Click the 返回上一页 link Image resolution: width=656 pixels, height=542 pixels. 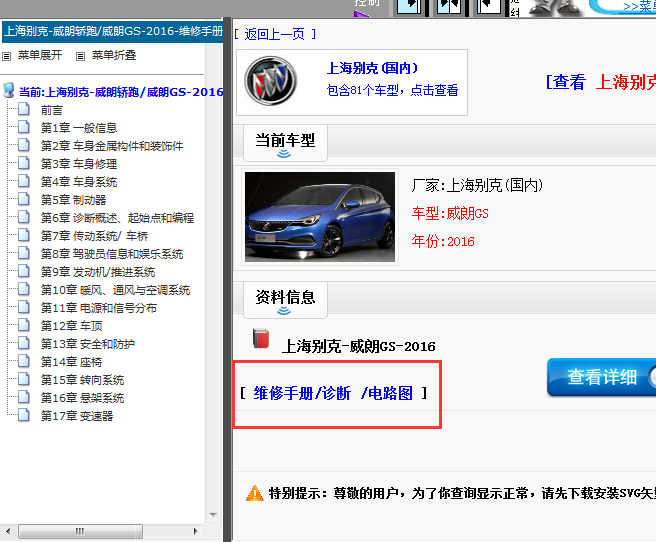click(274, 34)
